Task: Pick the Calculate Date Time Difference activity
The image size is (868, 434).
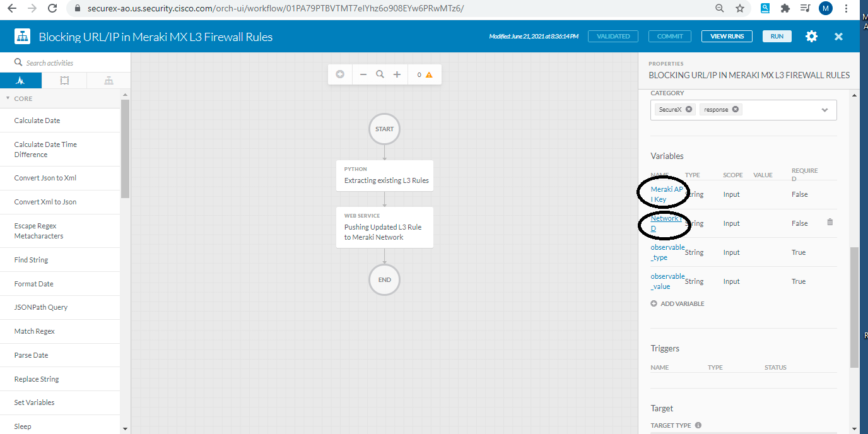Action: point(60,150)
